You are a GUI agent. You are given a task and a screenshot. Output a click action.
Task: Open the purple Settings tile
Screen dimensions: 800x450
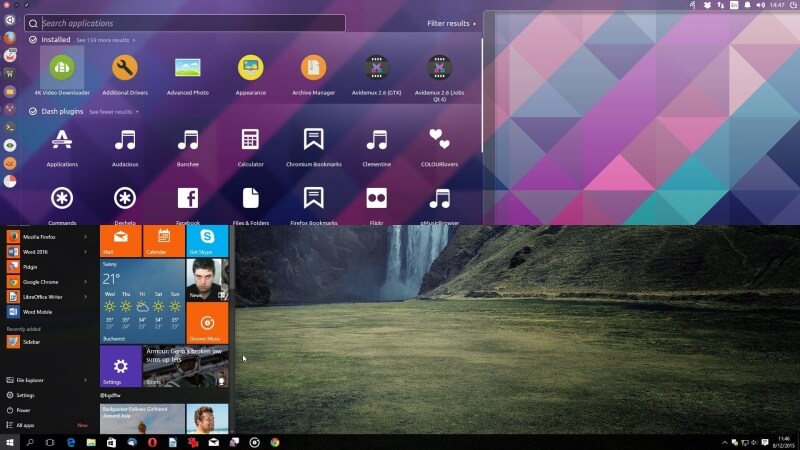120,366
